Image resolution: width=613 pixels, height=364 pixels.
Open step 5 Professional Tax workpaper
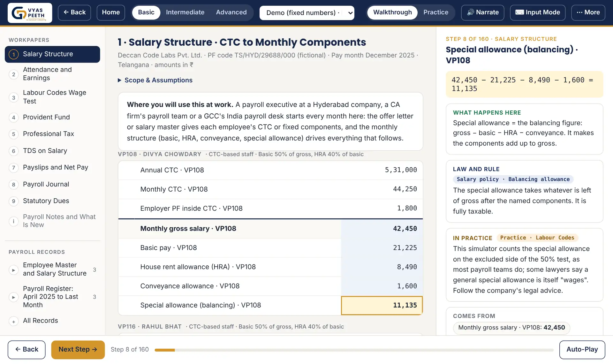pos(52,134)
